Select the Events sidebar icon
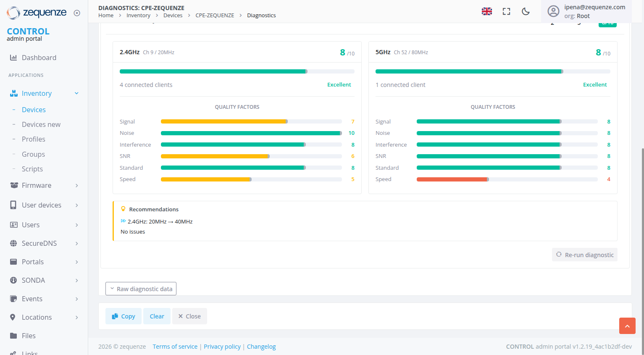This screenshot has height=355, width=644. (x=13, y=299)
